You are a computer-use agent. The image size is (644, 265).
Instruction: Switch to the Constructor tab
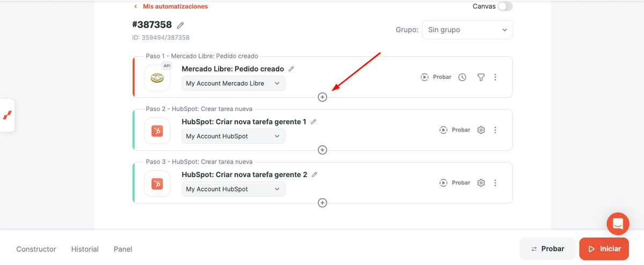coord(36,249)
